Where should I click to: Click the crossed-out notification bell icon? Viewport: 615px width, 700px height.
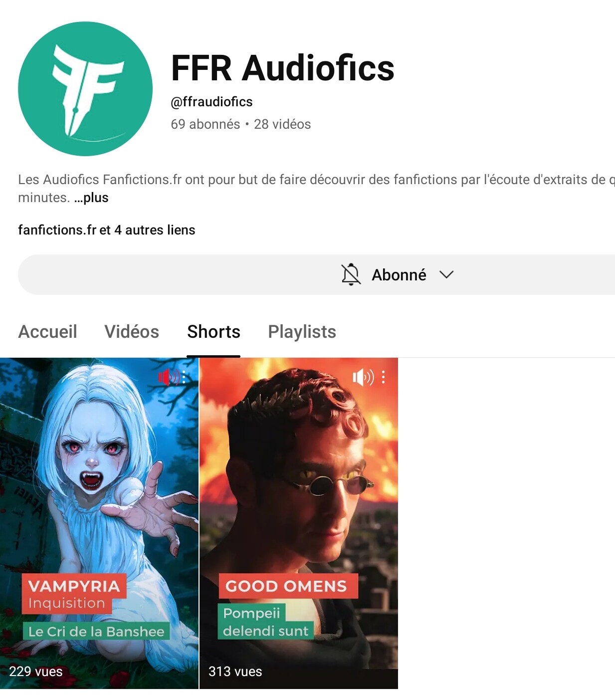coord(351,274)
